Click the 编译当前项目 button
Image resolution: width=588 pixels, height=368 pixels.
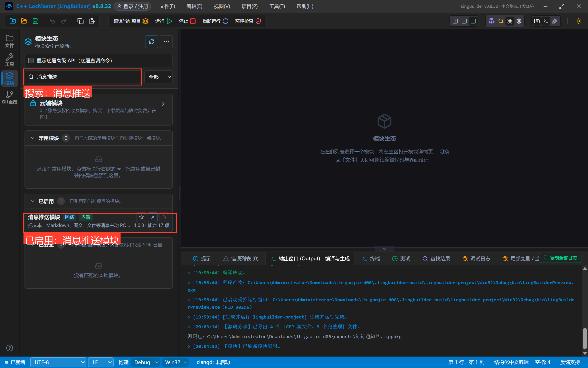tap(131, 21)
